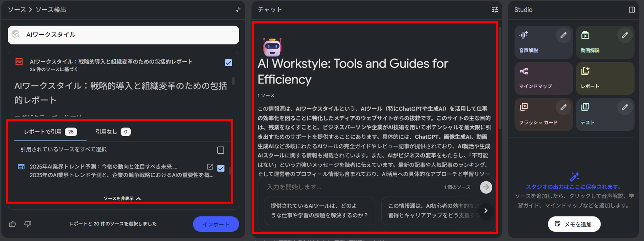Image resolution: width=644 pixels, height=241 pixels.
Task: Click the thumbs up feedback icon
Action: [13, 224]
